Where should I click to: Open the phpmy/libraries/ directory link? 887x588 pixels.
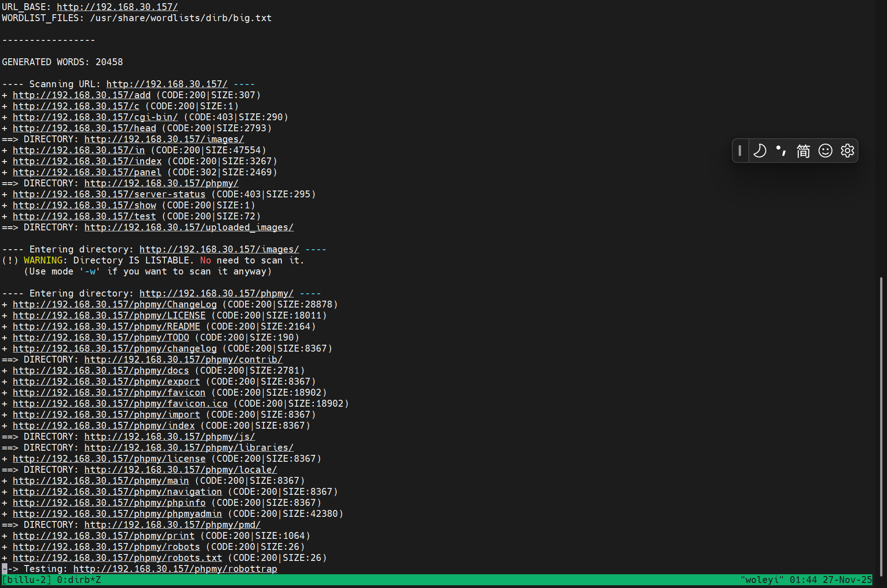click(x=189, y=448)
